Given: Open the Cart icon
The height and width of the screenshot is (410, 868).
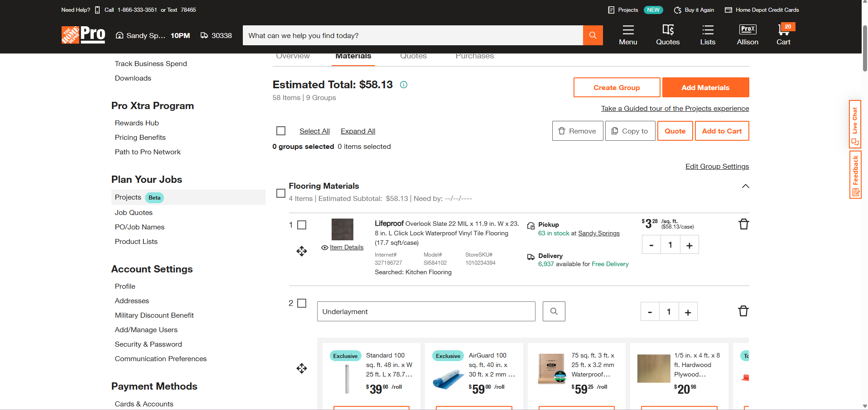Looking at the screenshot, I should point(783,35).
